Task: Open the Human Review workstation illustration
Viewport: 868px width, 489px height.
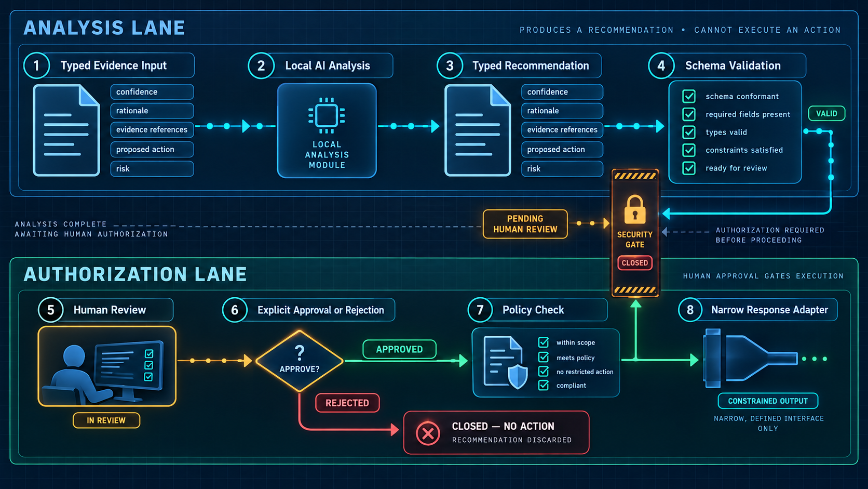Action: pos(107,366)
